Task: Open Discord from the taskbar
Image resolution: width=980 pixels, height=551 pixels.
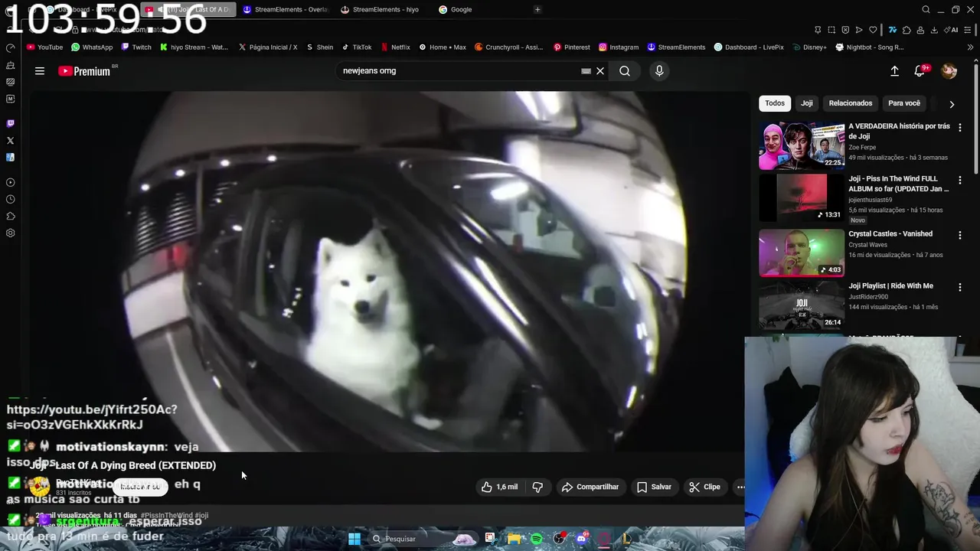Action: 582,539
